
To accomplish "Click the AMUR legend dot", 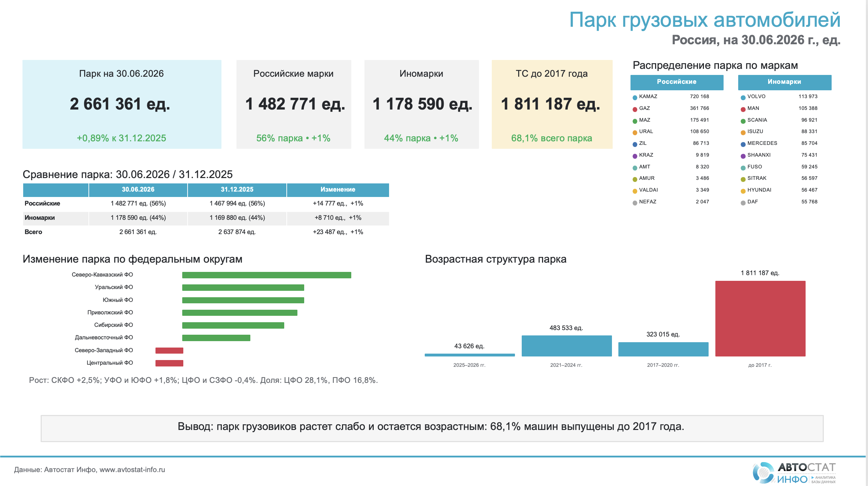I will point(635,179).
